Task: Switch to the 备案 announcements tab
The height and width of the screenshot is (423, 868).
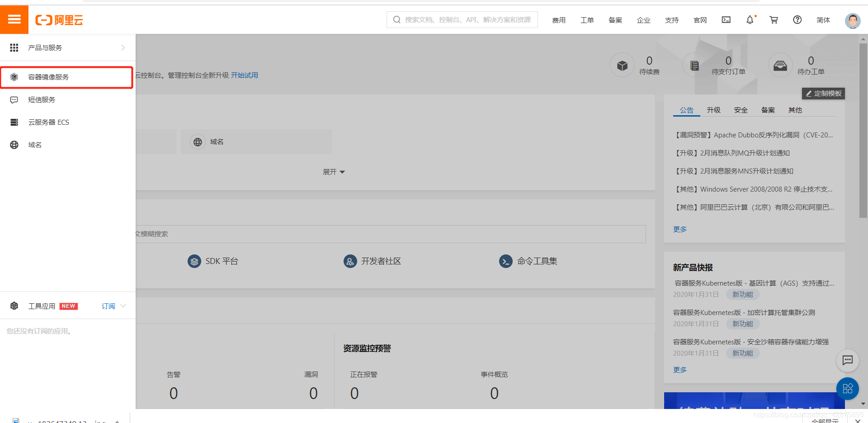Action: coord(768,110)
